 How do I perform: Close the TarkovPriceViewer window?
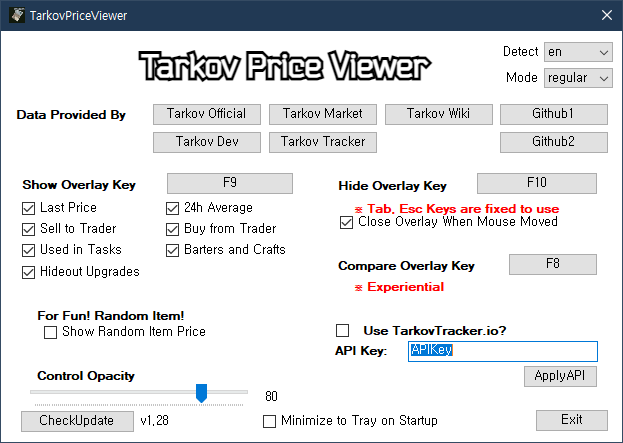click(606, 15)
